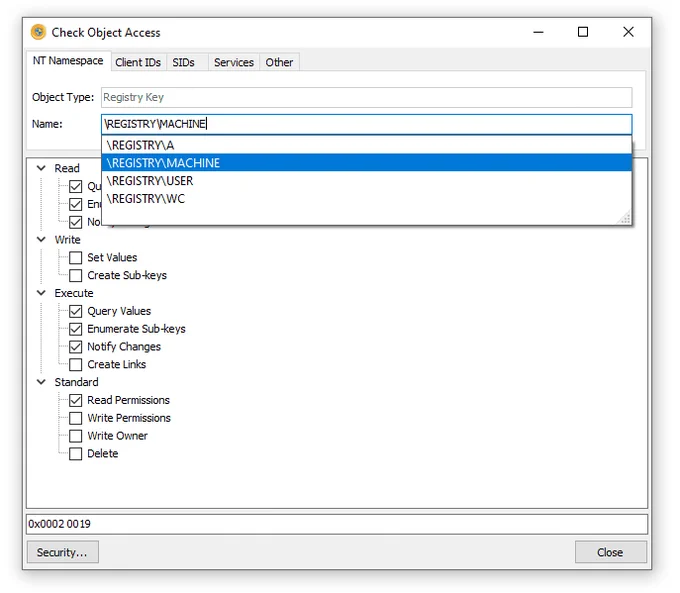680x593 pixels.
Task: Uncheck the second checkbox under Read
Action: pyautogui.click(x=75, y=204)
